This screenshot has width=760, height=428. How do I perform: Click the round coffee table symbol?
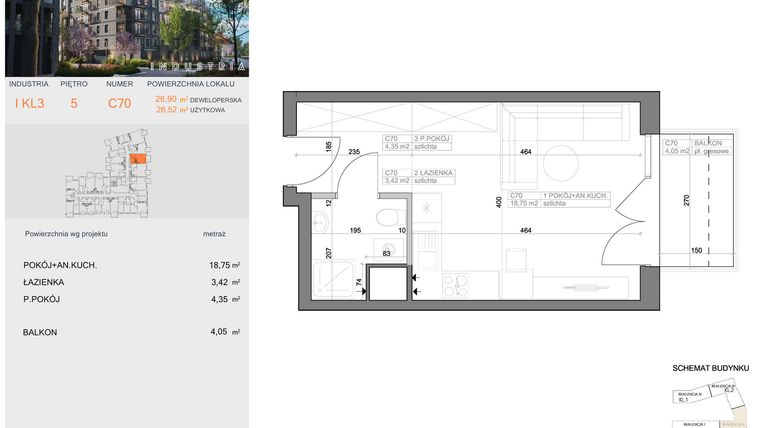coord(561,163)
